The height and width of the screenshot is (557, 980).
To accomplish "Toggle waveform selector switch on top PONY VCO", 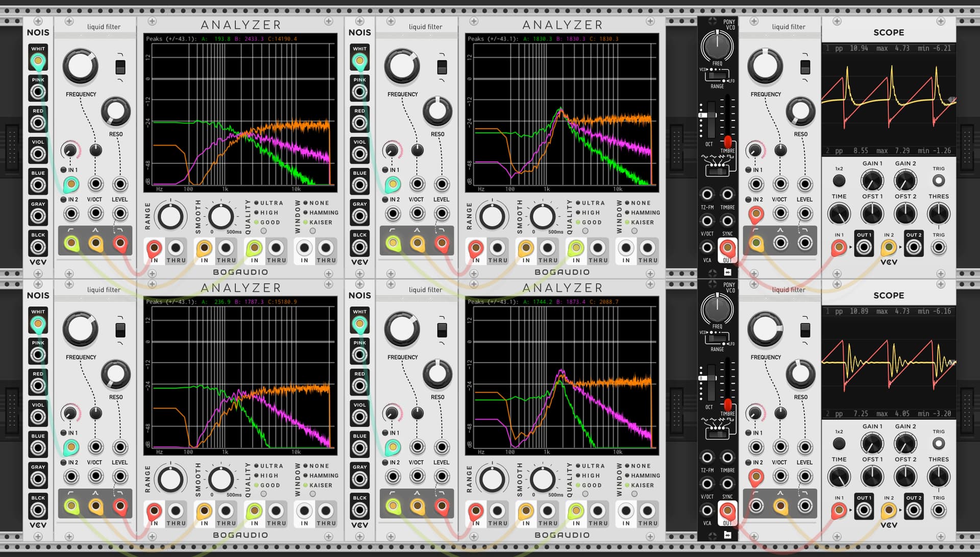I will click(717, 171).
